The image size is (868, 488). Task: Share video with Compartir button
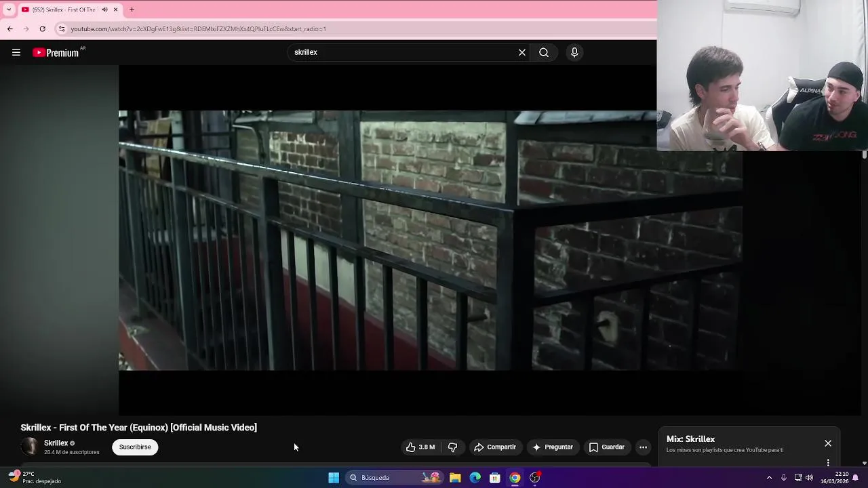pos(495,447)
